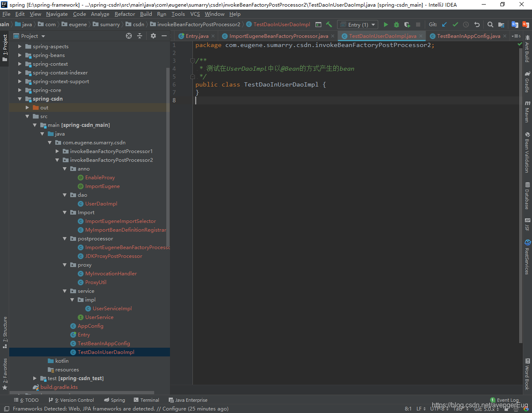
Task: Hide the Project panel minus icon
Action: (164, 36)
